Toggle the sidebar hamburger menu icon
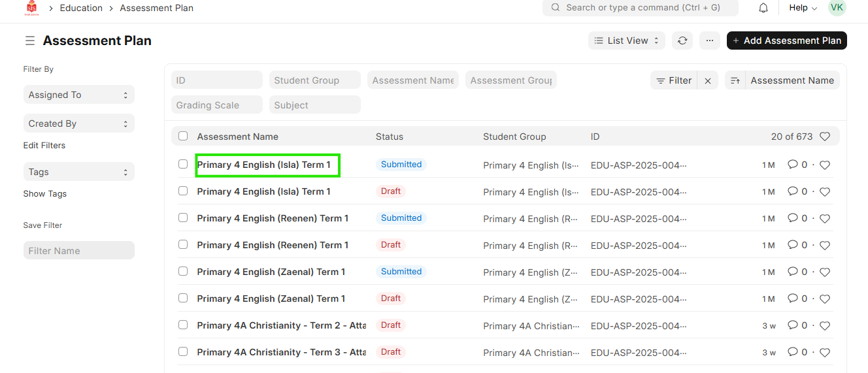This screenshot has width=868, height=373. (30, 41)
